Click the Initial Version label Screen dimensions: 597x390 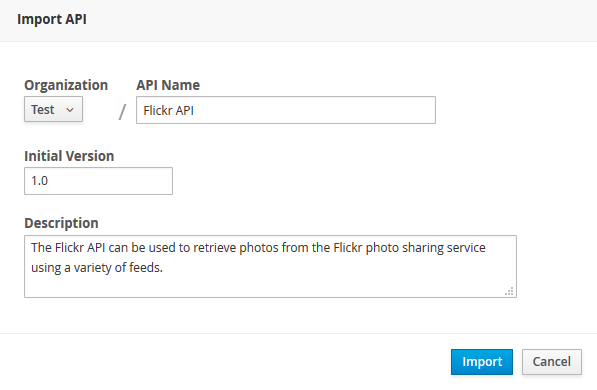(x=69, y=156)
